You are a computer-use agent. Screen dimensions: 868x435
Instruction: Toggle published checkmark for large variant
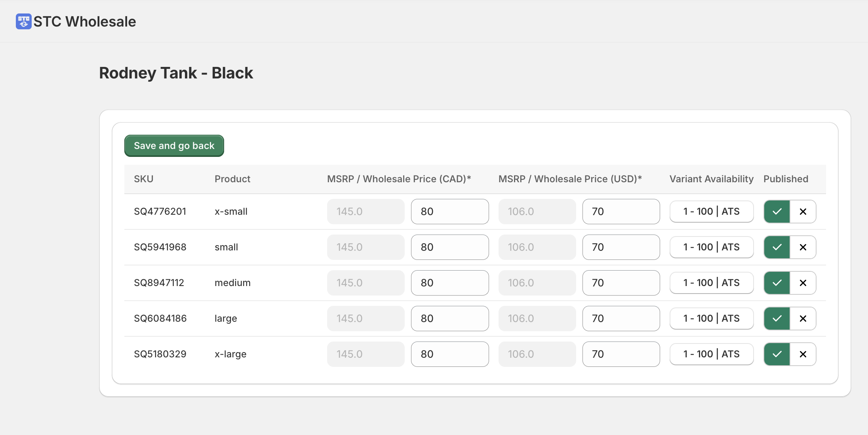click(777, 319)
